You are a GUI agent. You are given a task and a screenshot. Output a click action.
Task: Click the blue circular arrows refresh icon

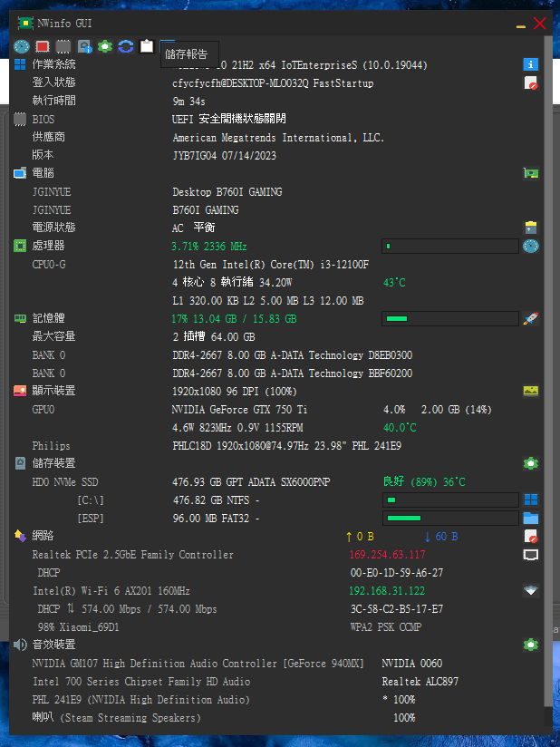click(126, 46)
